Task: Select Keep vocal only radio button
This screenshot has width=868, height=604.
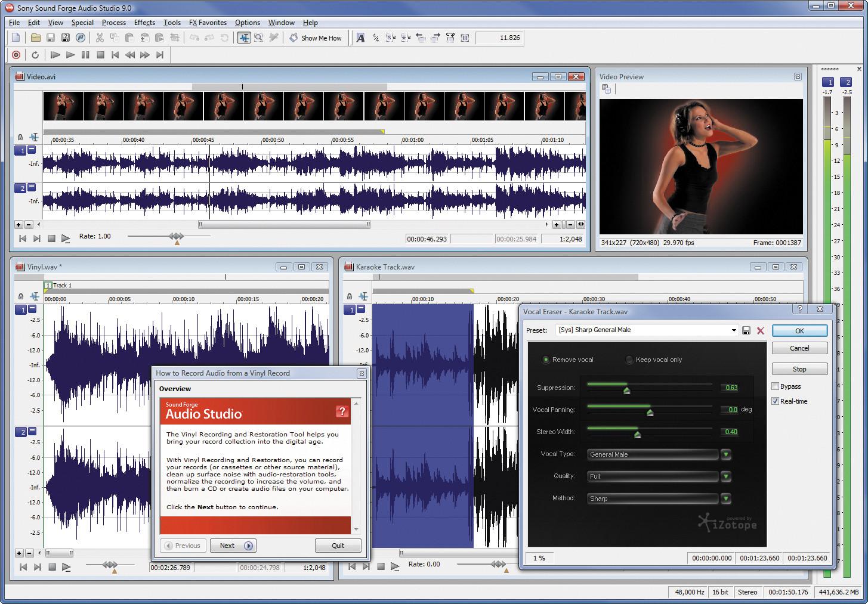Action: tap(629, 360)
